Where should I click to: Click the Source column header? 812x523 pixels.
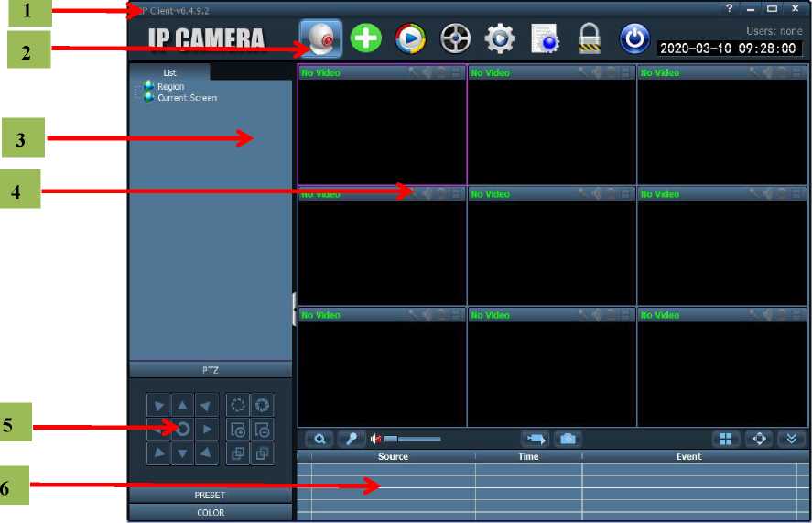click(x=393, y=456)
